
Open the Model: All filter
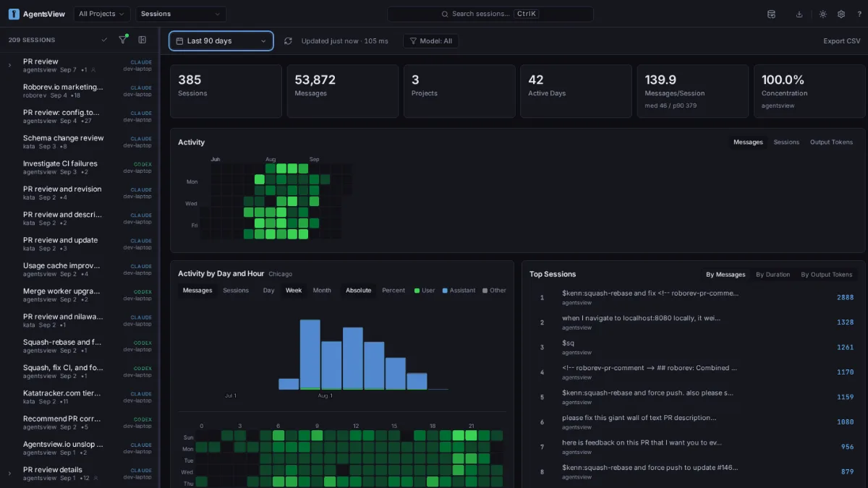(x=430, y=41)
